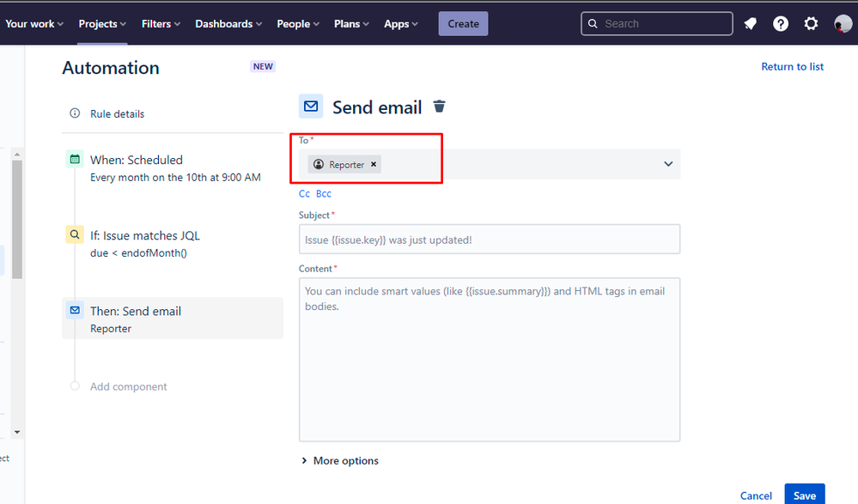858x504 pixels.
Task: Click the Create button
Action: pyautogui.click(x=463, y=23)
